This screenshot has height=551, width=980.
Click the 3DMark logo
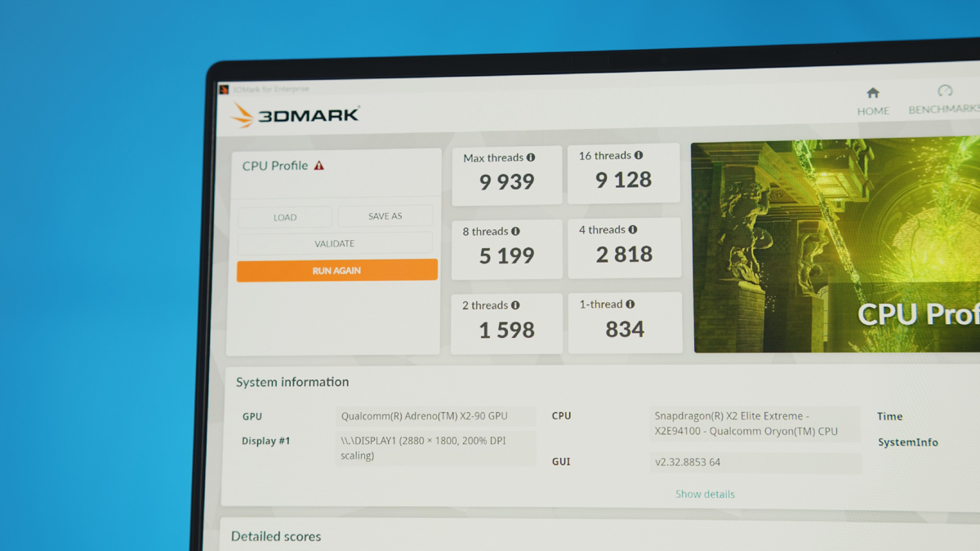tap(296, 115)
